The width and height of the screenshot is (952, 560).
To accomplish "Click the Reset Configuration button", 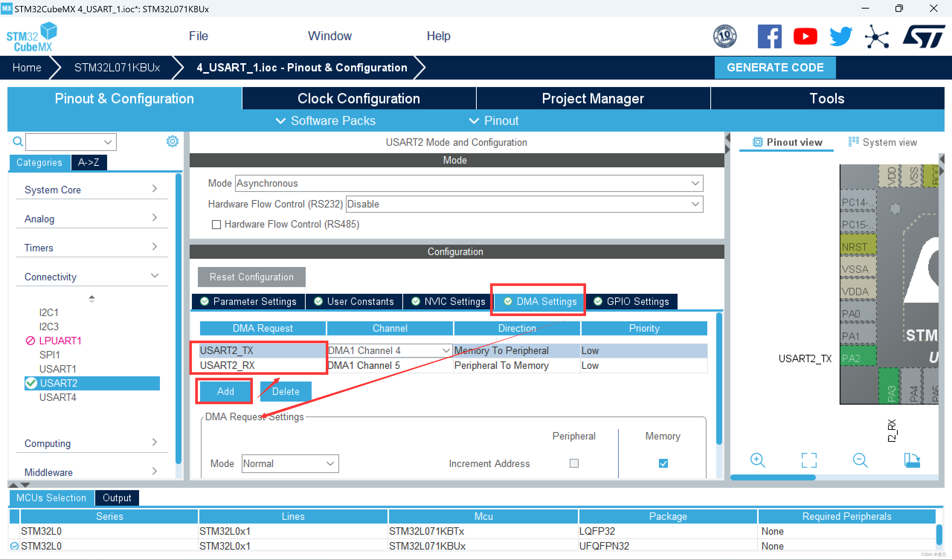I will (x=251, y=277).
